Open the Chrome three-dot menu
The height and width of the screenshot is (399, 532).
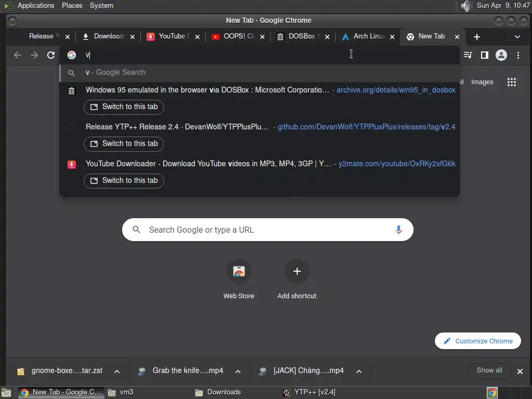coord(518,55)
